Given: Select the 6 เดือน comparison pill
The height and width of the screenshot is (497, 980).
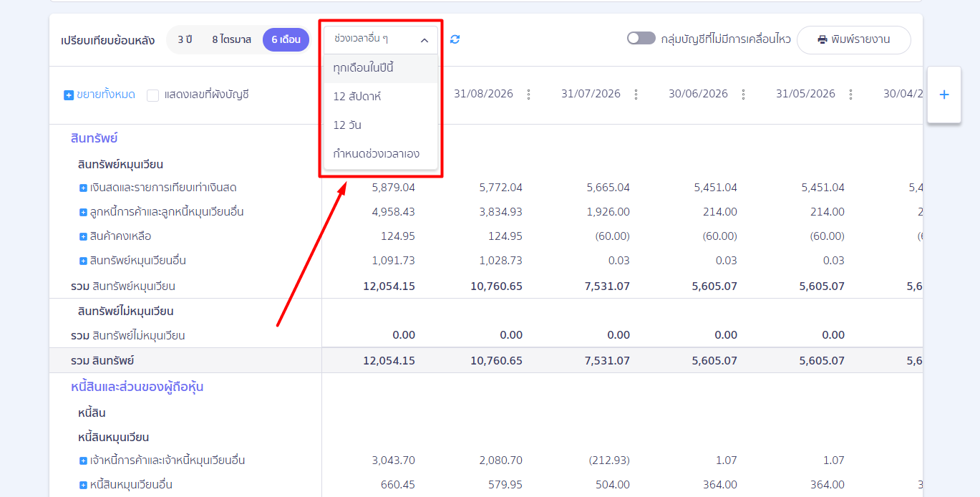Looking at the screenshot, I should (x=286, y=39).
